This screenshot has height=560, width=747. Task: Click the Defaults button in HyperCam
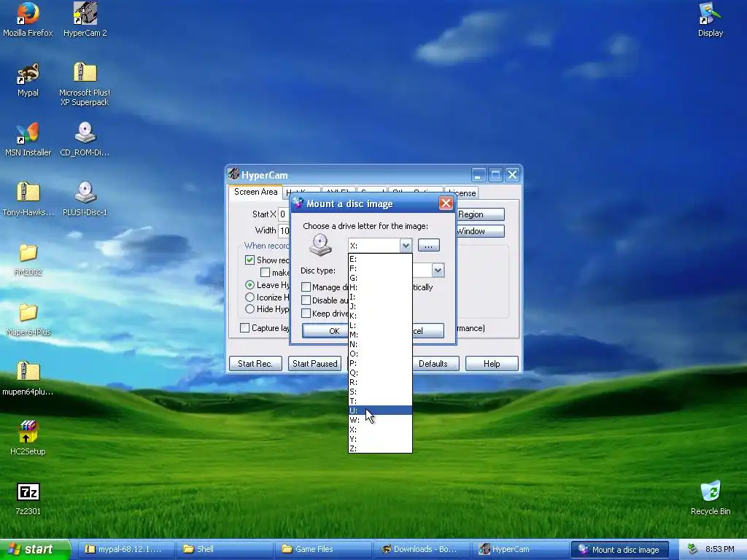pyautogui.click(x=436, y=364)
